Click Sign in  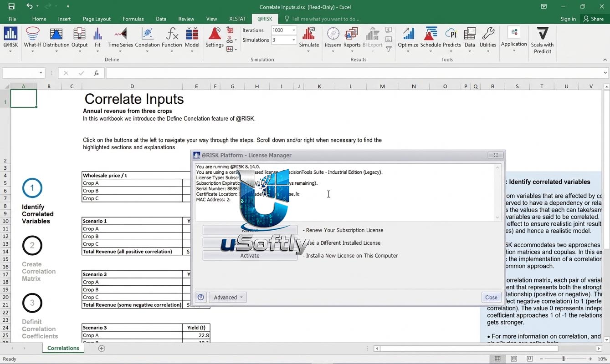568,19
